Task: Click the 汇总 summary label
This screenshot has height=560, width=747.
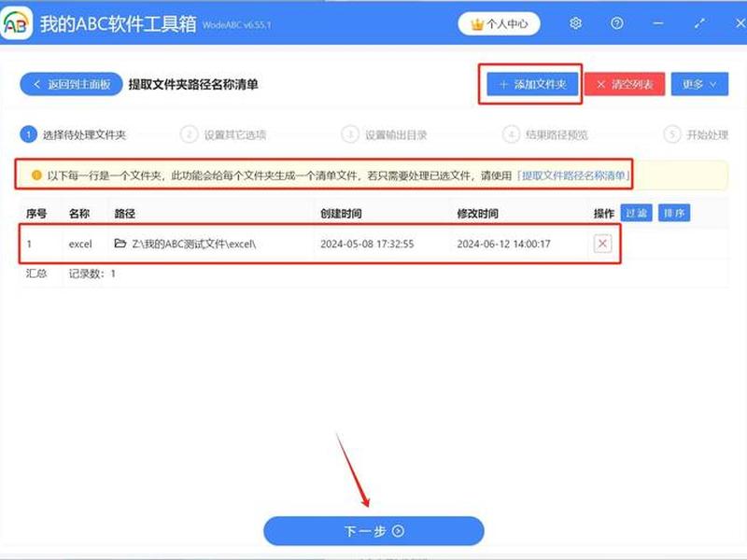Action: 36,273
